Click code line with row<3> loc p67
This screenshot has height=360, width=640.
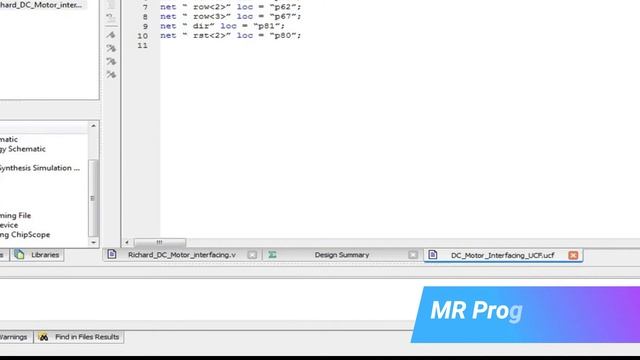(231, 16)
